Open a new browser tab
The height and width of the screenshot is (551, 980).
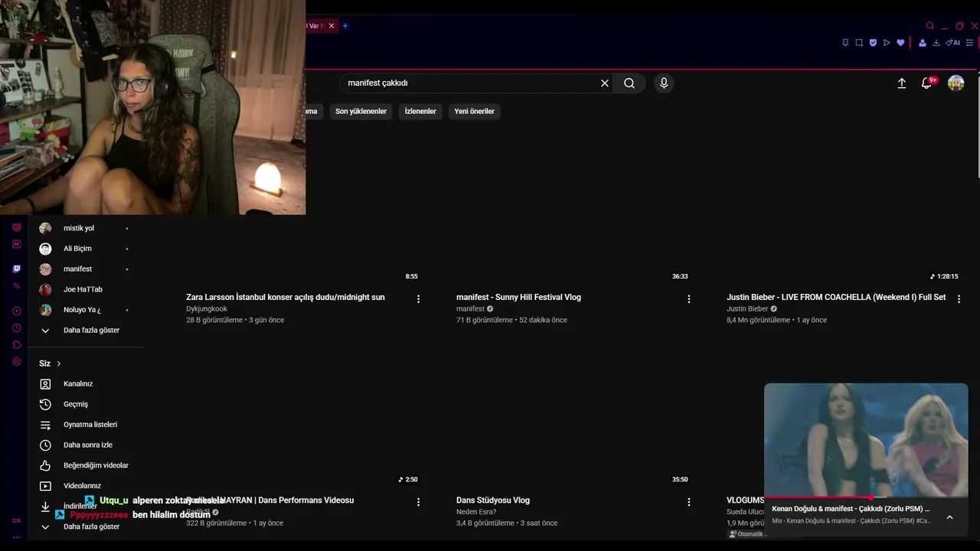[x=345, y=26]
